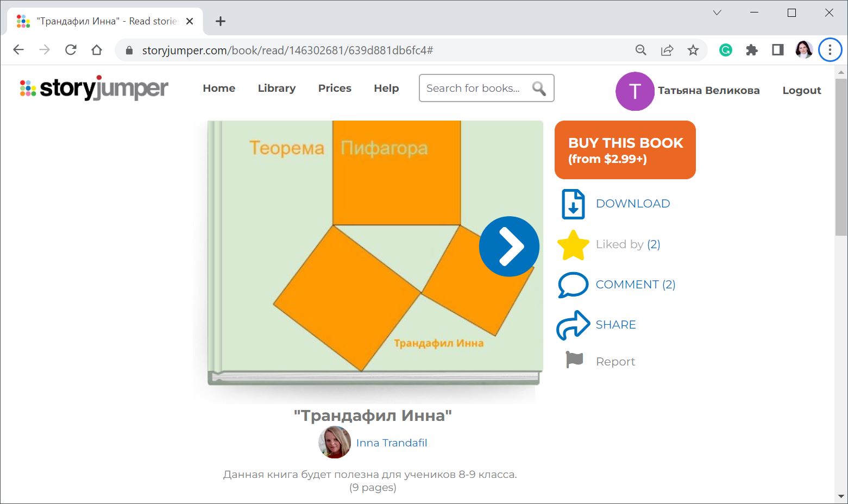Click the page vertical scrollbar thumb

pyautogui.click(x=841, y=157)
